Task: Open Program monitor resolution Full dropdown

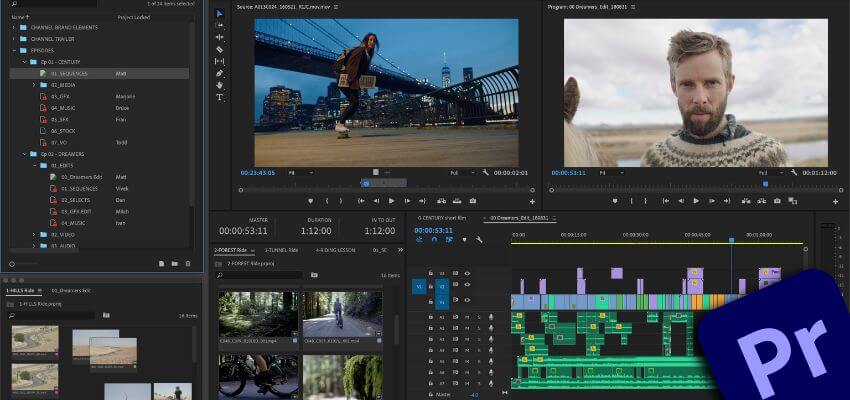Action: coord(772,172)
